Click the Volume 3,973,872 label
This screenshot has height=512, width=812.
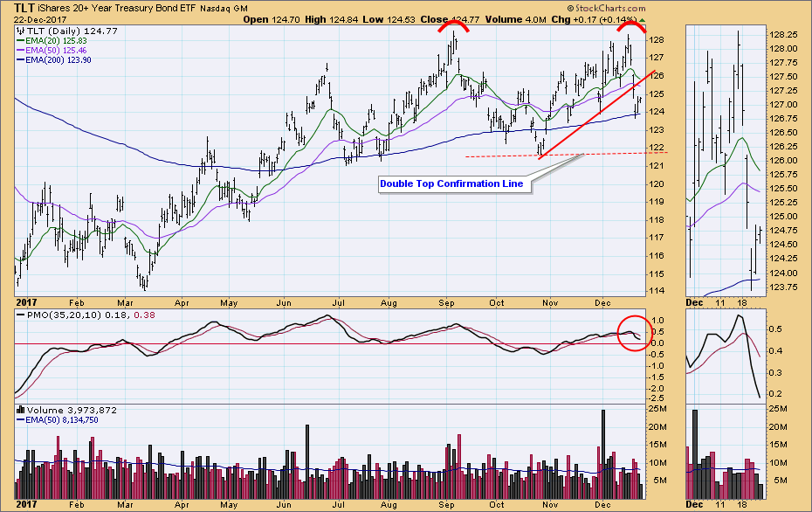72,410
